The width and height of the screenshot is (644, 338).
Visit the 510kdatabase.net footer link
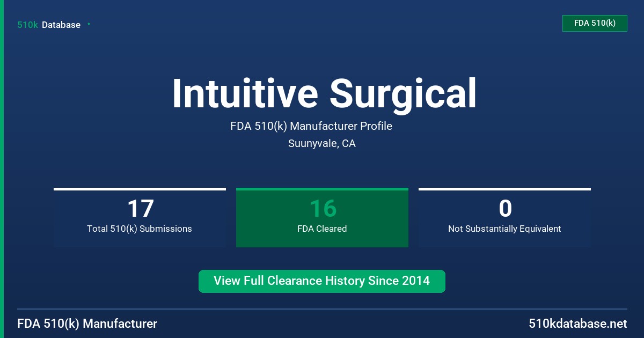pos(577,324)
